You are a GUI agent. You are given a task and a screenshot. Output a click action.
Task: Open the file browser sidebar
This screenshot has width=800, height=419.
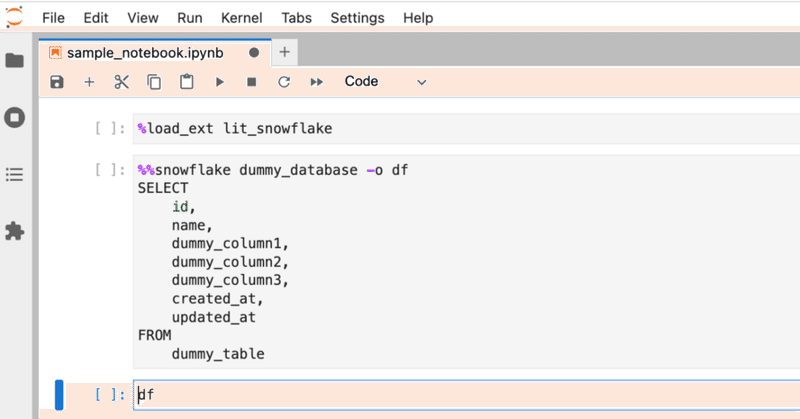(x=15, y=61)
